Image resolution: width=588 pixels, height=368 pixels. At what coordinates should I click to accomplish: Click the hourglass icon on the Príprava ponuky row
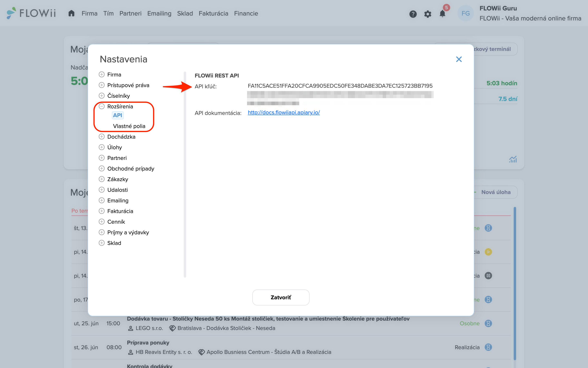pyautogui.click(x=488, y=347)
